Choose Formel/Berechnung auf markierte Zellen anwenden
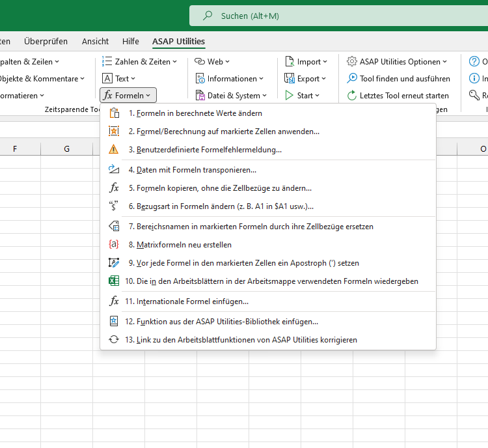Image resolution: width=488 pixels, height=448 pixels. (268, 131)
